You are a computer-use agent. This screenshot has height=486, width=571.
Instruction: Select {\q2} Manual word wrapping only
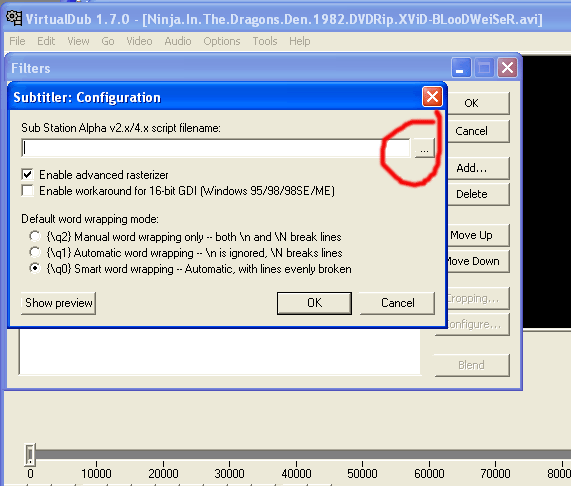click(35, 237)
